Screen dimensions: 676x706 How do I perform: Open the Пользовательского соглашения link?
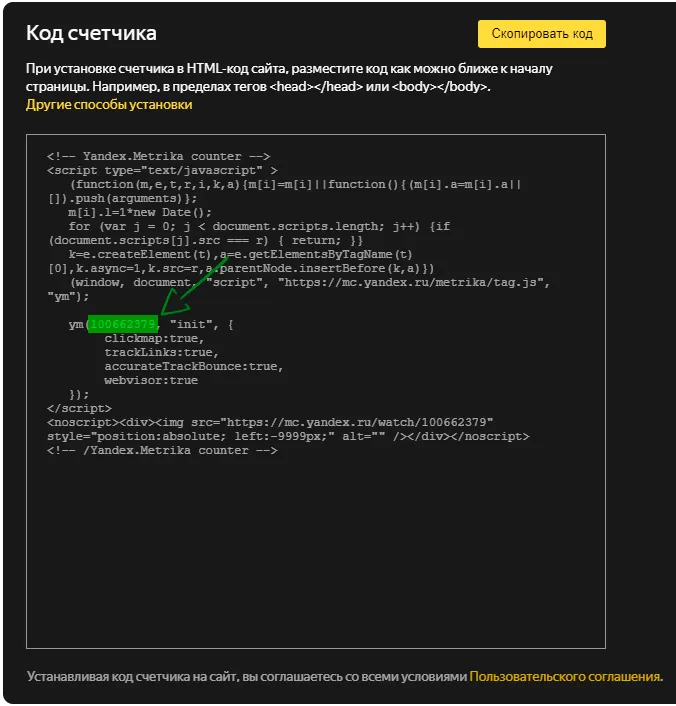point(565,676)
